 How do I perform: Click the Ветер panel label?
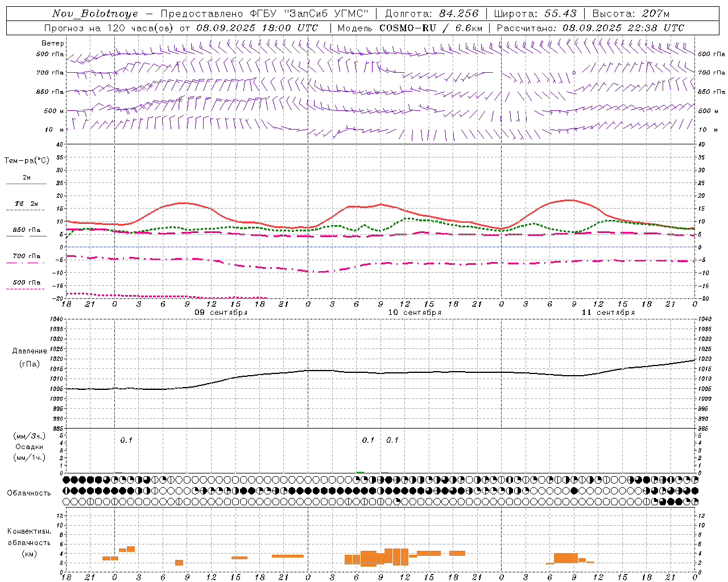point(53,43)
